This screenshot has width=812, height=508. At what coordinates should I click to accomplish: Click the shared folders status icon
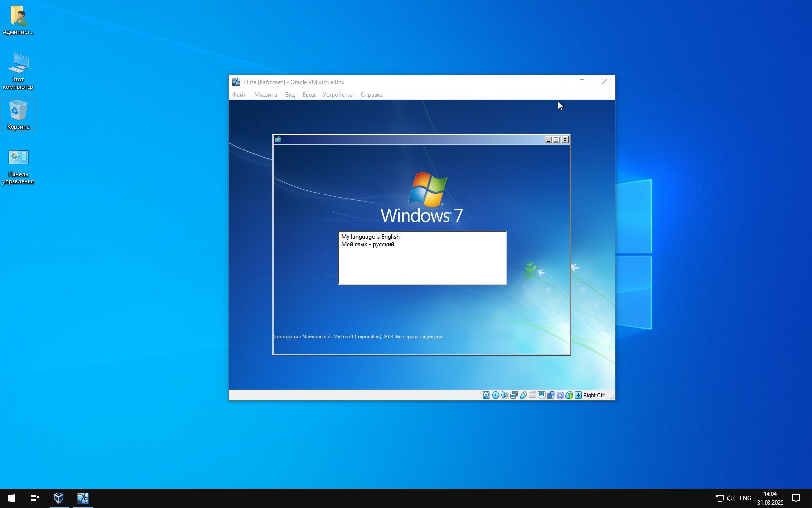pos(532,395)
